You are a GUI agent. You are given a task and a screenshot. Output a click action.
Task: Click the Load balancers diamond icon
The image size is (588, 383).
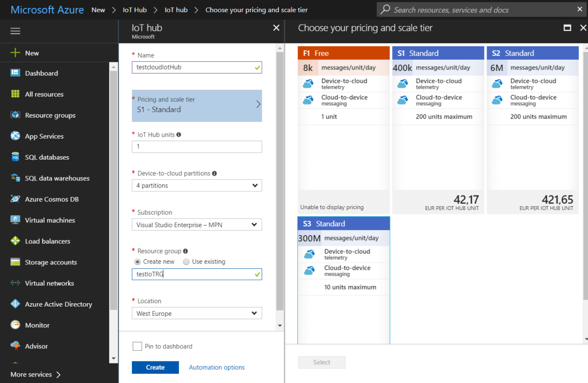click(x=15, y=241)
